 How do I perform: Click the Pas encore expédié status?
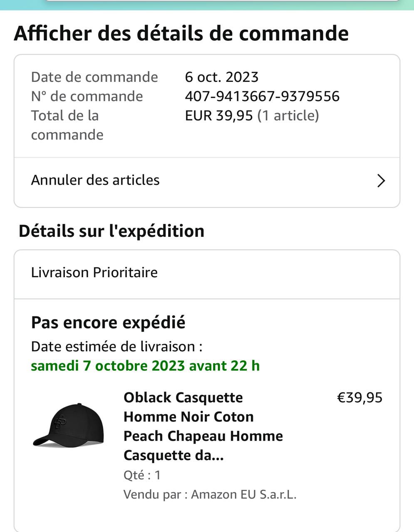[x=108, y=323]
